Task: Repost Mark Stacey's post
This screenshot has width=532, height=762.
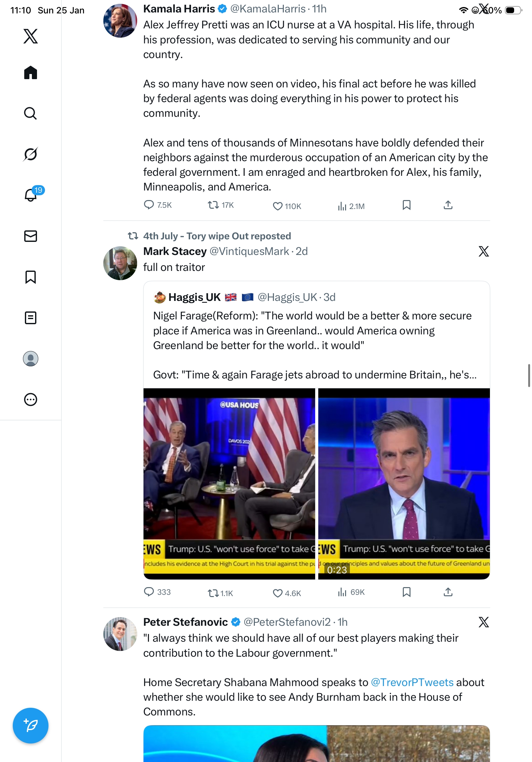Action: [x=213, y=593]
